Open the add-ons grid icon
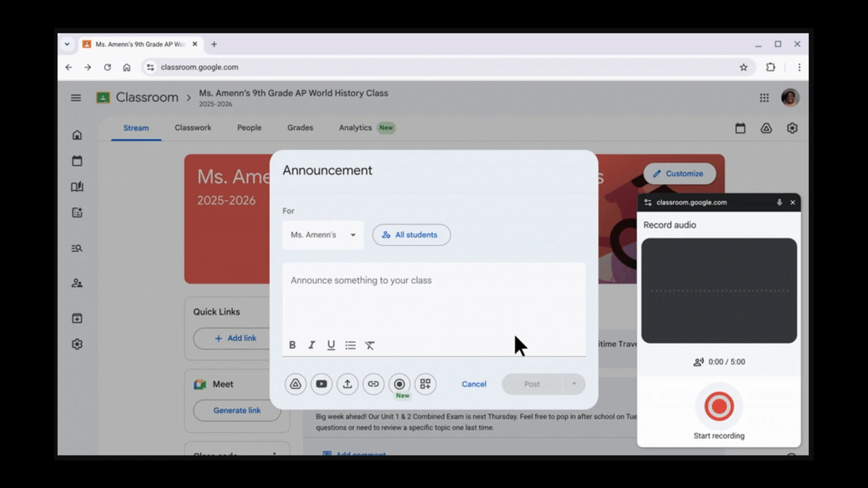The height and width of the screenshot is (488, 868). pos(425,384)
